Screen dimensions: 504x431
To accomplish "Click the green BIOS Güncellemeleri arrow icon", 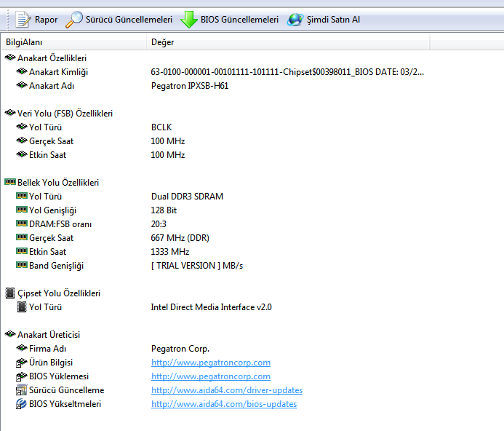I will tap(189, 20).
